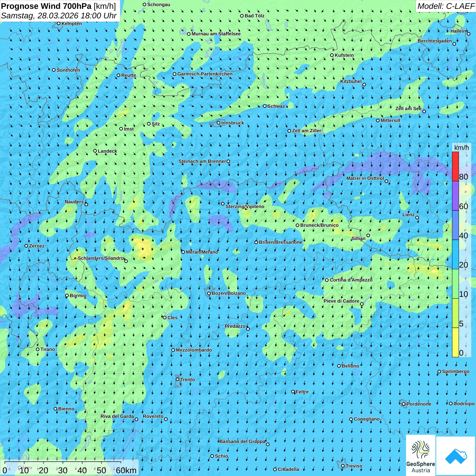
Task: Click the 'Brixen/Bressanone' label
Action: tap(280, 242)
